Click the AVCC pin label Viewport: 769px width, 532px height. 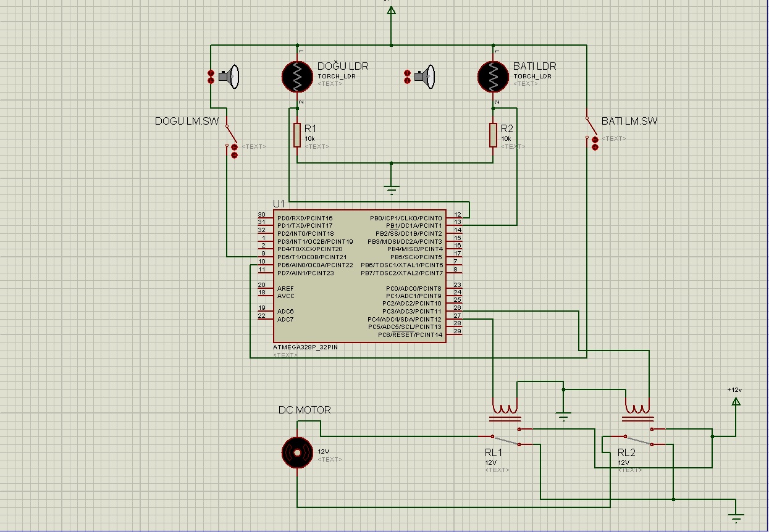286,296
